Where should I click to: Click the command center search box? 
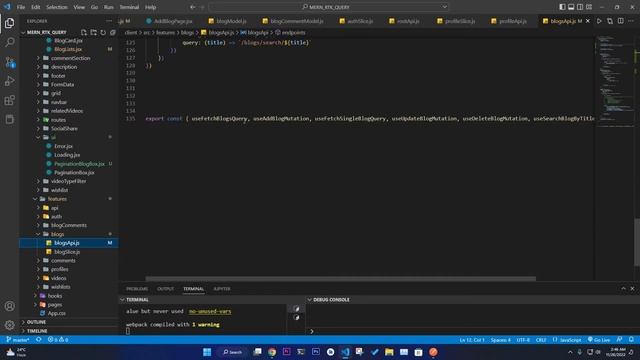click(329, 7)
